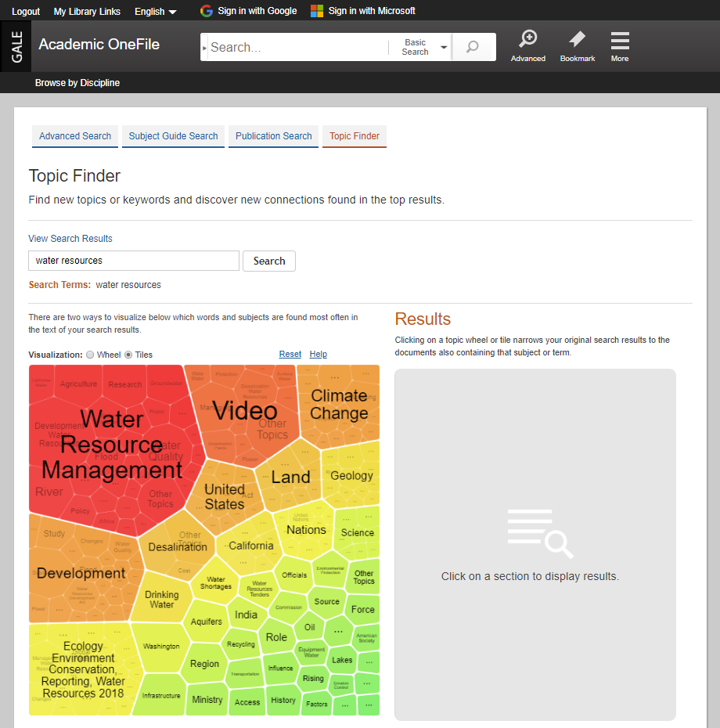The width and height of the screenshot is (720, 728).
Task: Open the English language dropdown
Action: pos(156,12)
